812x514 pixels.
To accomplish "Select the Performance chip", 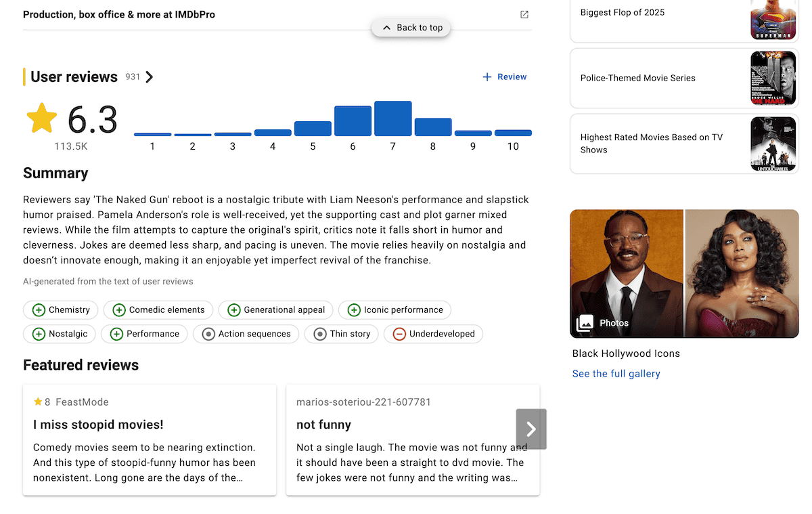I will point(144,334).
